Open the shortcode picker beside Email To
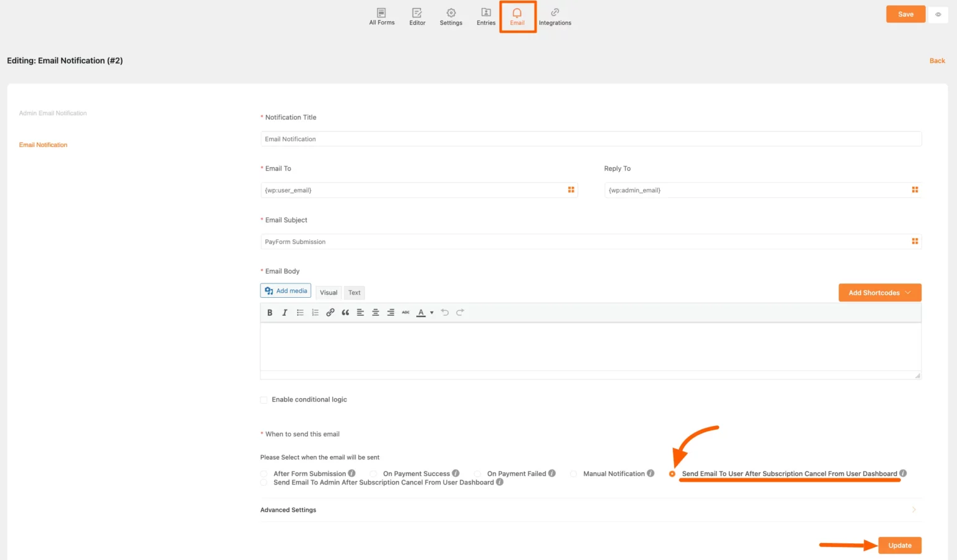The image size is (957, 560). (x=571, y=189)
